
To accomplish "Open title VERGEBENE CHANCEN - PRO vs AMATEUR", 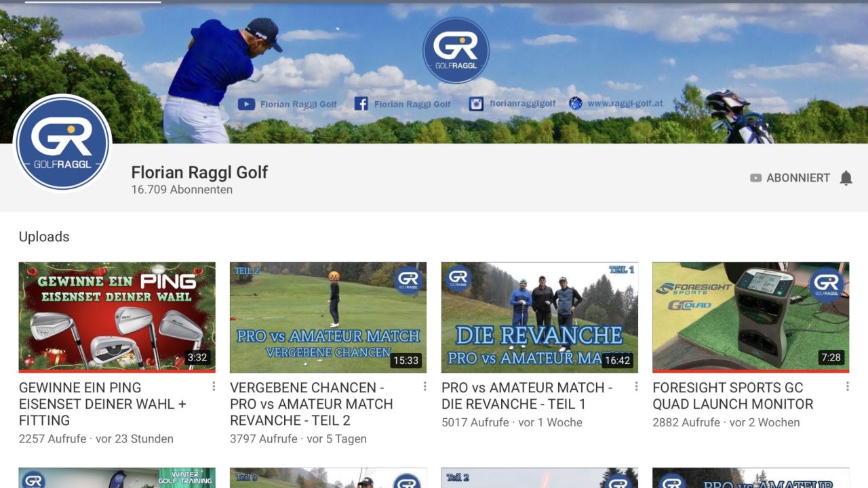I will pos(311,404).
